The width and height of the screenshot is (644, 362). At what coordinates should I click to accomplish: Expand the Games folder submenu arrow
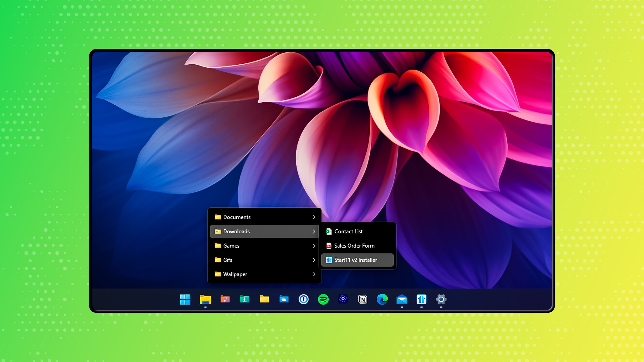[x=314, y=246]
